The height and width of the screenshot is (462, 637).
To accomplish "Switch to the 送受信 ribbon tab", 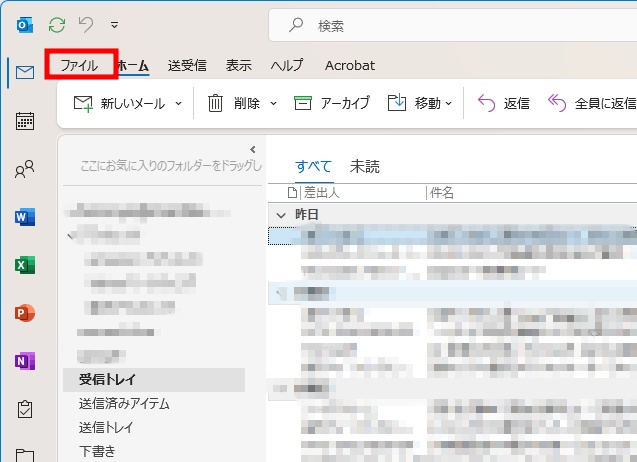I will [187, 66].
